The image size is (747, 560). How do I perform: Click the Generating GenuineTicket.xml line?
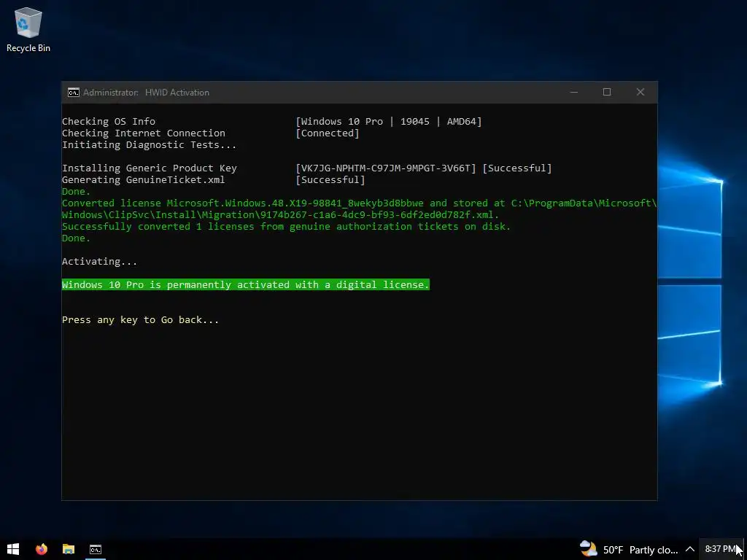[x=144, y=180]
